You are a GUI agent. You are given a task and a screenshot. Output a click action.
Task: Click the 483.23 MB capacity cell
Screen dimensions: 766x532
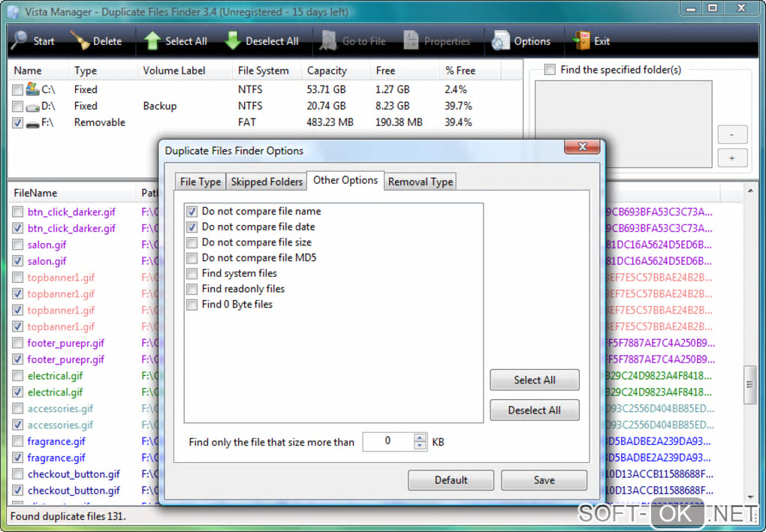click(x=330, y=122)
